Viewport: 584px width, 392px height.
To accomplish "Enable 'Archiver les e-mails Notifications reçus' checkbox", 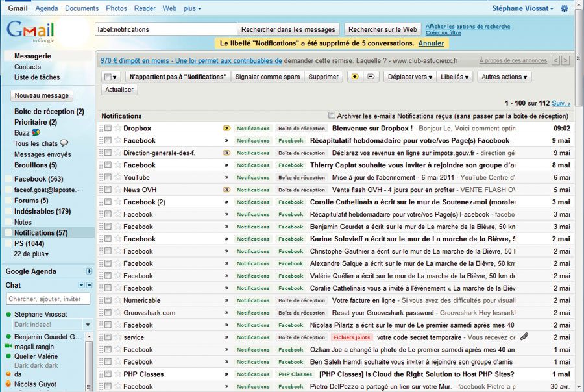I will click(x=332, y=116).
